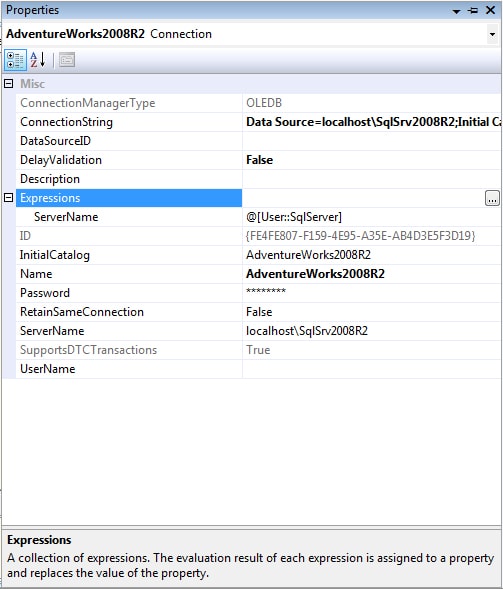The width and height of the screenshot is (503, 589).
Task: Toggle auto-hide pin on Properties panel
Action: [473, 11]
